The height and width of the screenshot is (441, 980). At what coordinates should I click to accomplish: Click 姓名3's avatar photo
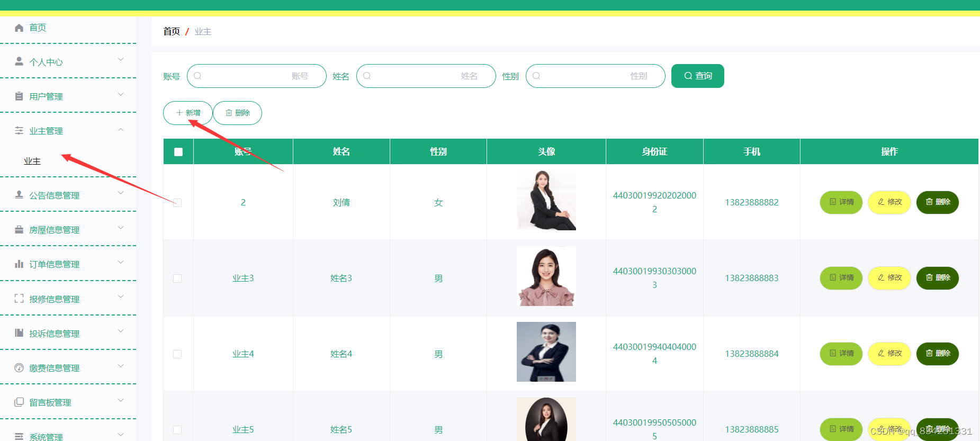point(546,276)
